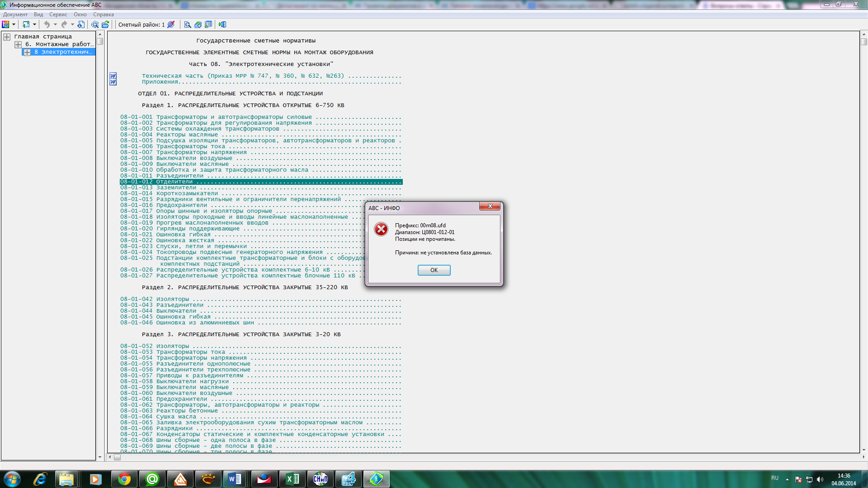This screenshot has width=868, height=488.
Task: Click the exit door toolbar icon
Action: (x=222, y=24)
